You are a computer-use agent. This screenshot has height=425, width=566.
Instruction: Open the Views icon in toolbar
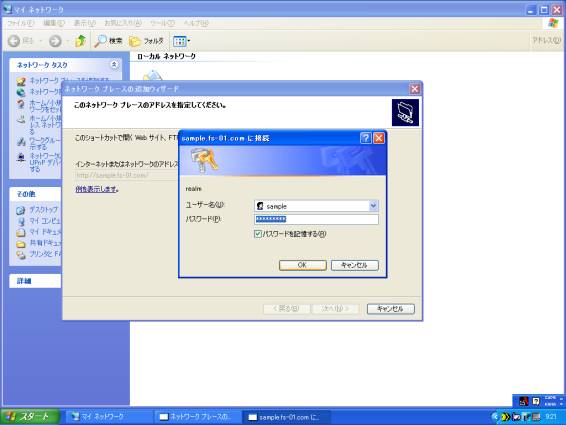click(179, 41)
